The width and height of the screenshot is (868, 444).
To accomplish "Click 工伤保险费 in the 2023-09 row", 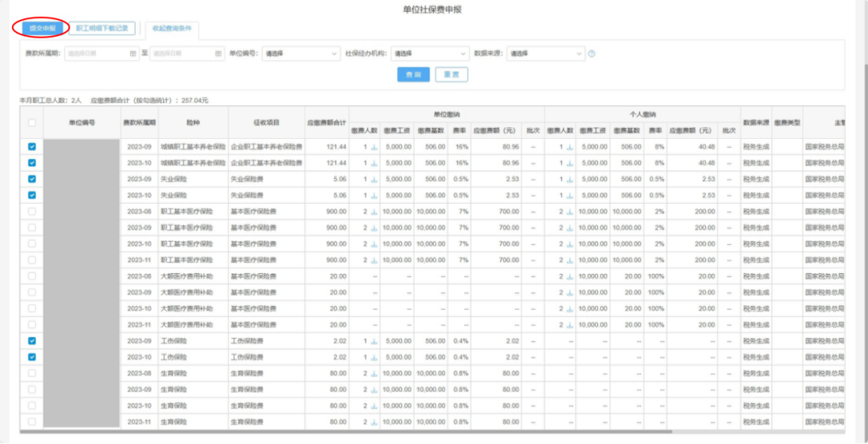I will pos(248,341).
